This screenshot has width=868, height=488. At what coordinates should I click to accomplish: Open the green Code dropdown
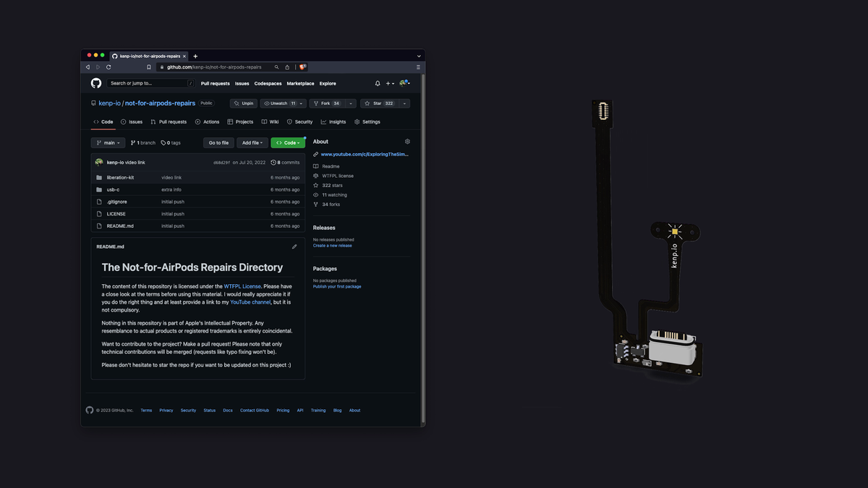pyautogui.click(x=288, y=143)
